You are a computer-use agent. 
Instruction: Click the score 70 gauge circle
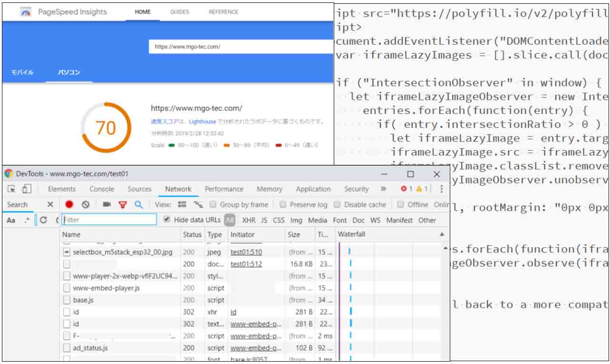tap(106, 128)
